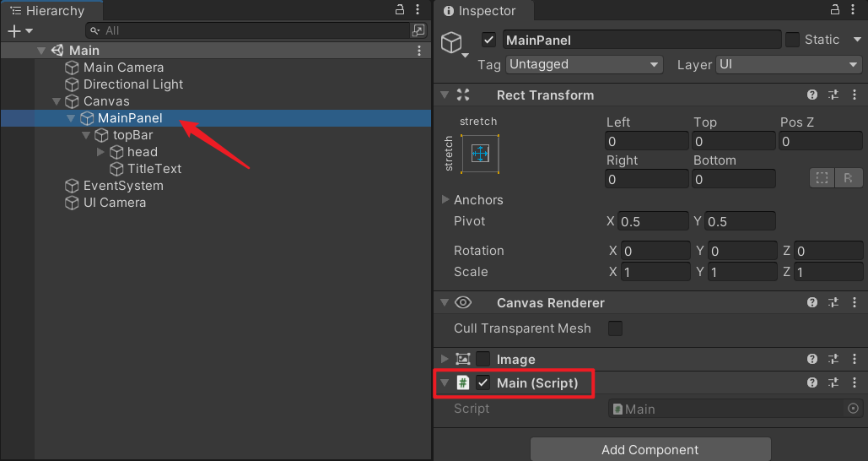868x461 pixels.
Task: Click the Left offset field
Action: [646, 141]
